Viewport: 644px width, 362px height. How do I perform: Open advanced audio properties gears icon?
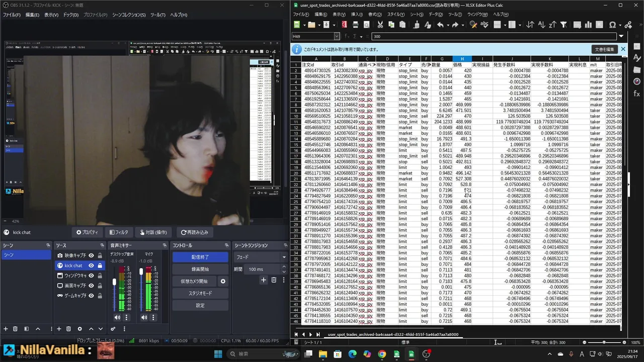113,329
